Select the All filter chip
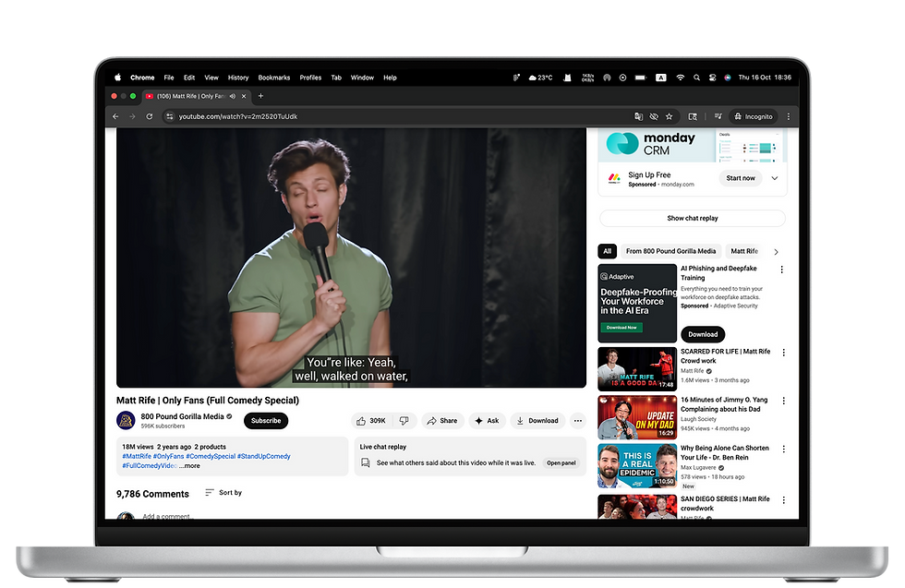 pyautogui.click(x=608, y=251)
